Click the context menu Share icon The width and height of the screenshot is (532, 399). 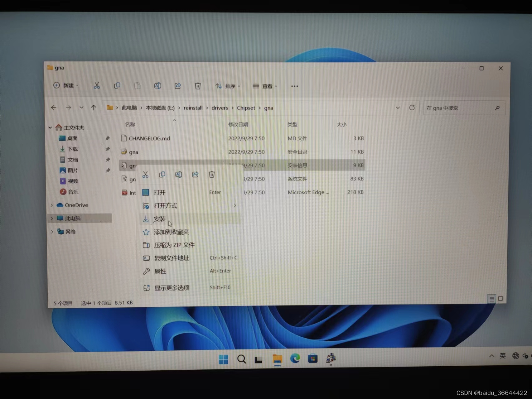pos(195,175)
